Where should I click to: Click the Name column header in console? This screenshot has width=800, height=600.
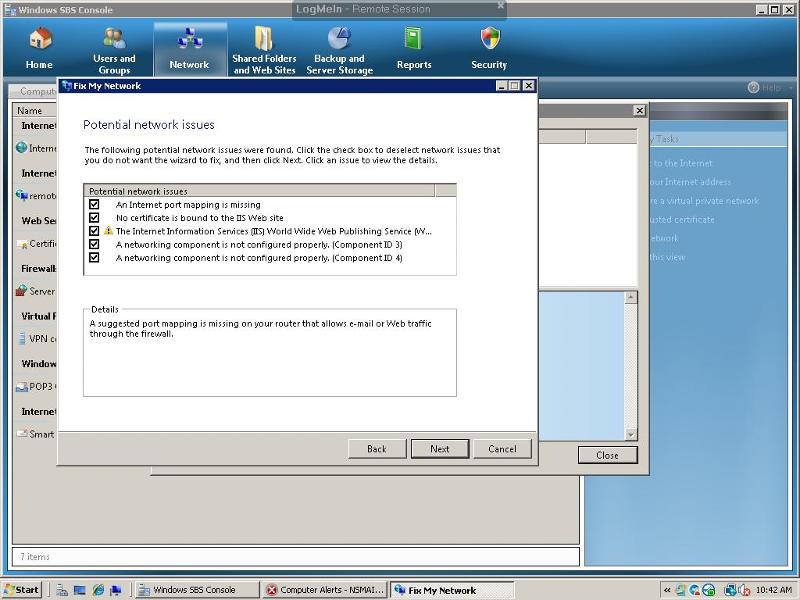coord(34,110)
